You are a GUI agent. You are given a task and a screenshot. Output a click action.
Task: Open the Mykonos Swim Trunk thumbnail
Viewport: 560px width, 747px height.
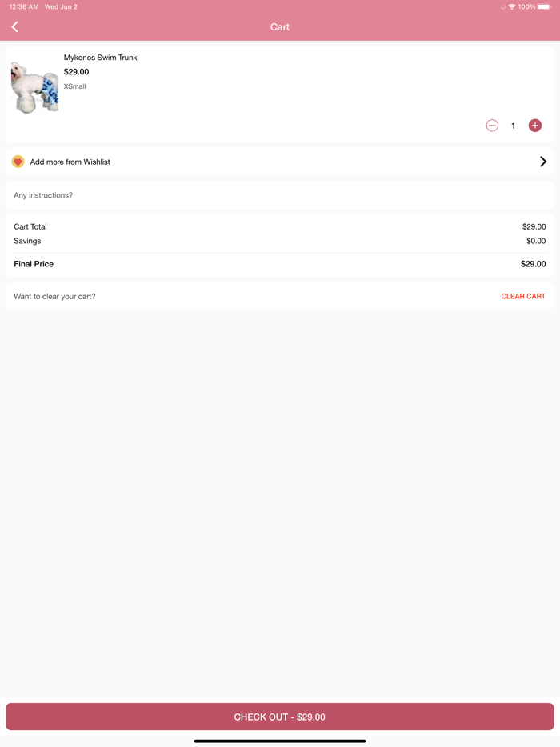[x=34, y=86]
